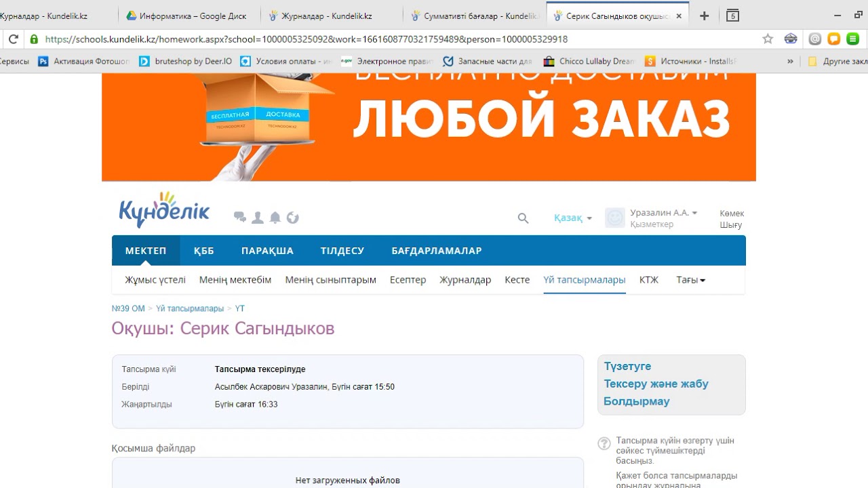Viewport: 868px width, 488px height.
Task: Open new browser tab with plus icon
Action: pyautogui.click(x=705, y=16)
